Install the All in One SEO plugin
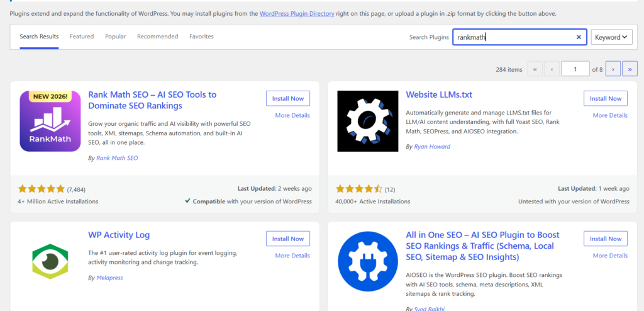644x311 pixels. 606,239
